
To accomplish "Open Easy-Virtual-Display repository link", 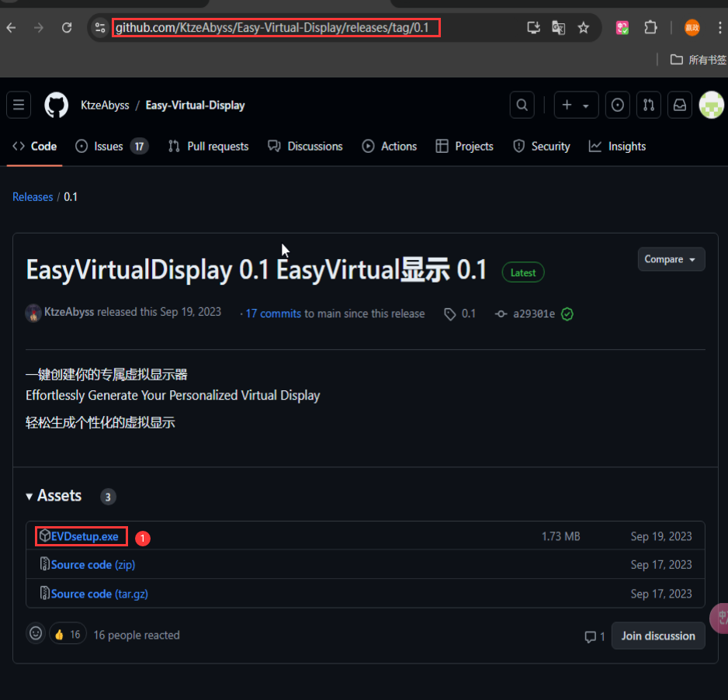I will (x=195, y=106).
